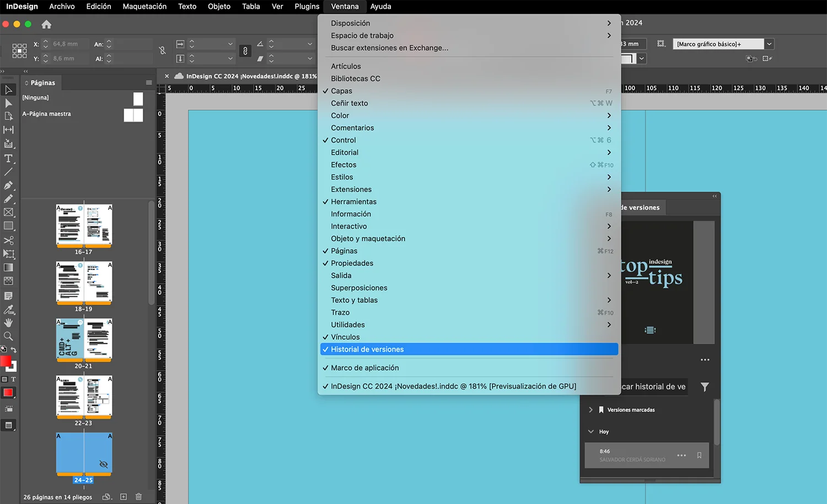Open filter options in version history
This screenshot has height=504, width=827.
point(705,387)
